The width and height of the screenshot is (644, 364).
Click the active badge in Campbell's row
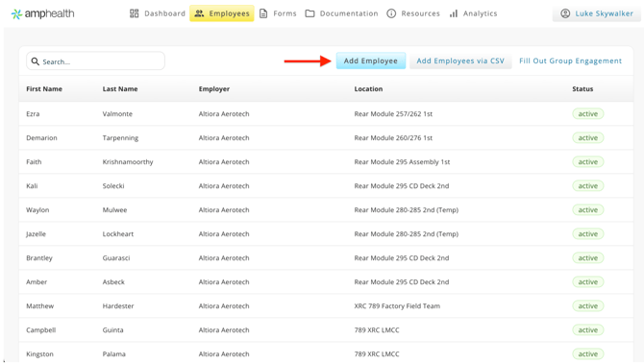pyautogui.click(x=588, y=330)
